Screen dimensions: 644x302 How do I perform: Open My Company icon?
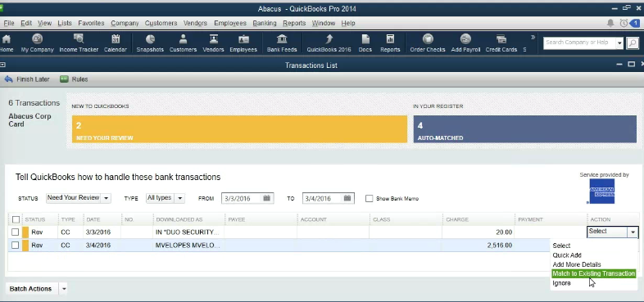(38, 43)
